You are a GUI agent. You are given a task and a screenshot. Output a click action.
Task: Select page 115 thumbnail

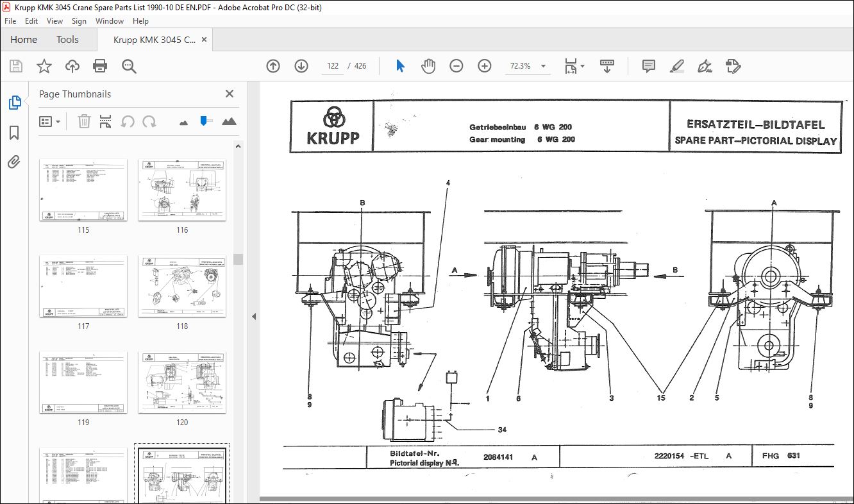pos(83,190)
